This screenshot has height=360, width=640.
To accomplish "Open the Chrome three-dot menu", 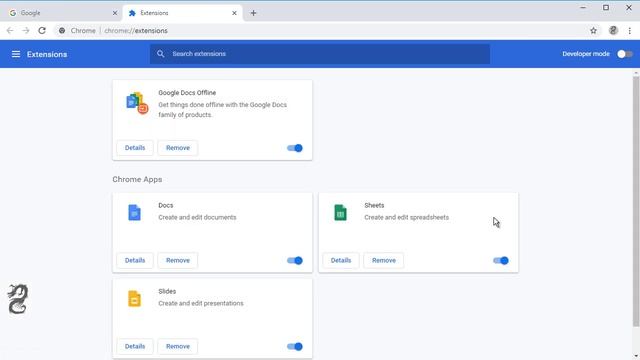I will 630,31.
